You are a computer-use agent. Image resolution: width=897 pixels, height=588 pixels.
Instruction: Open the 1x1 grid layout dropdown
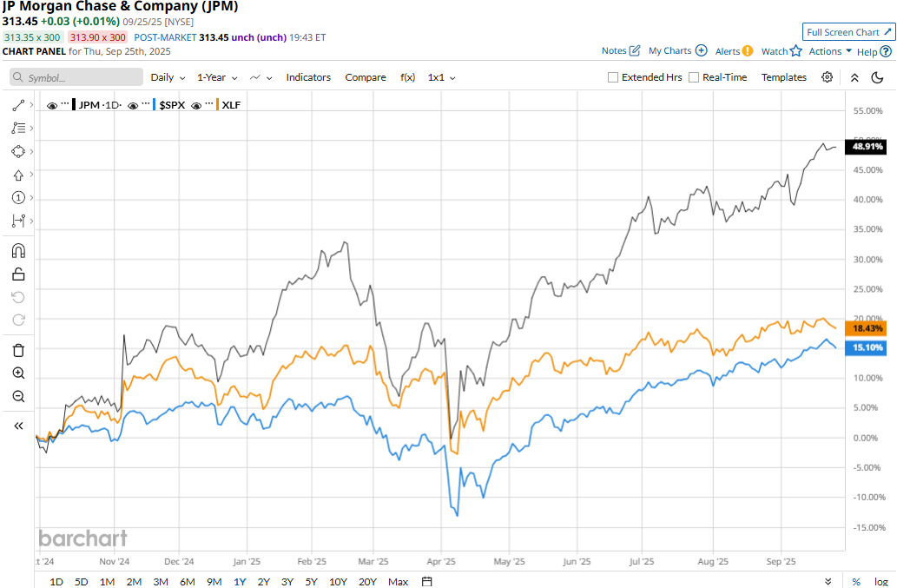pos(441,77)
